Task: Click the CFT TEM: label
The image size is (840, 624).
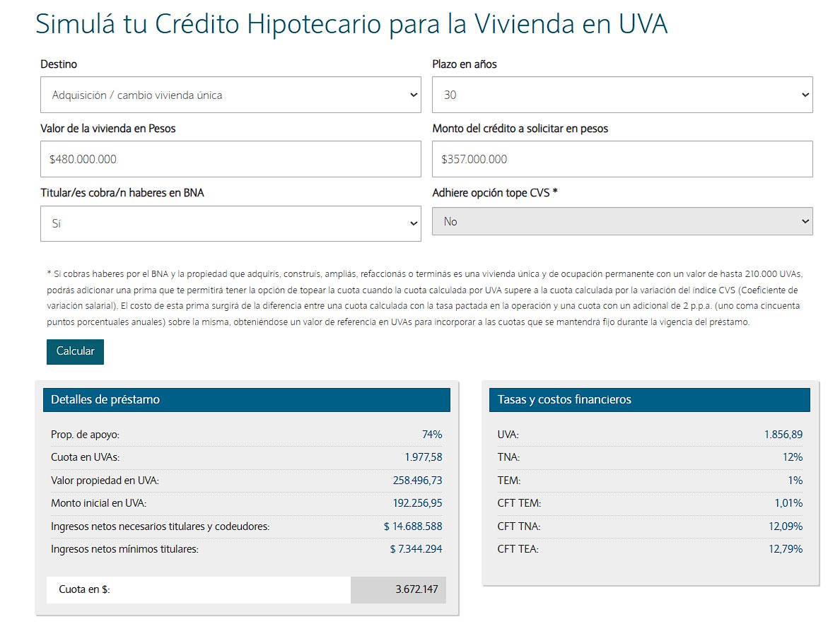Action: click(519, 503)
